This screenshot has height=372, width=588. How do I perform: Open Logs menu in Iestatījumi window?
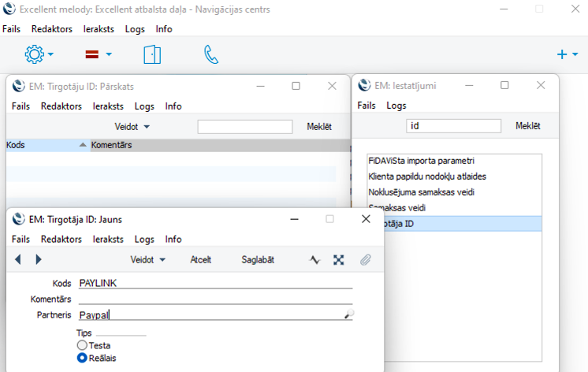396,106
